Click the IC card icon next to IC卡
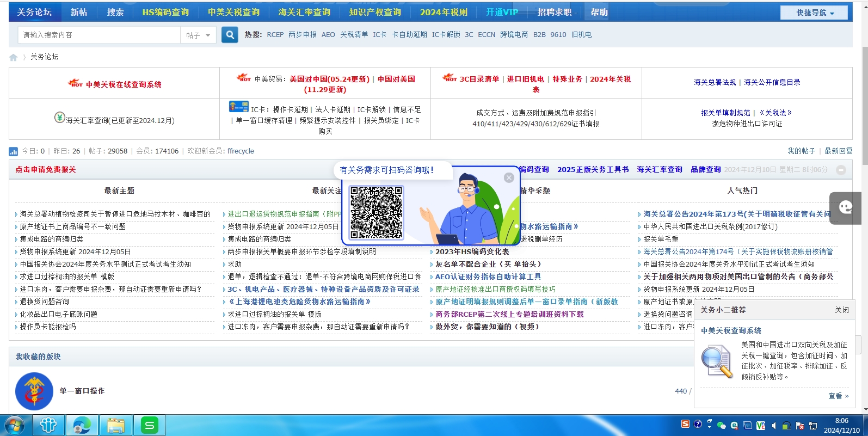 click(x=239, y=107)
